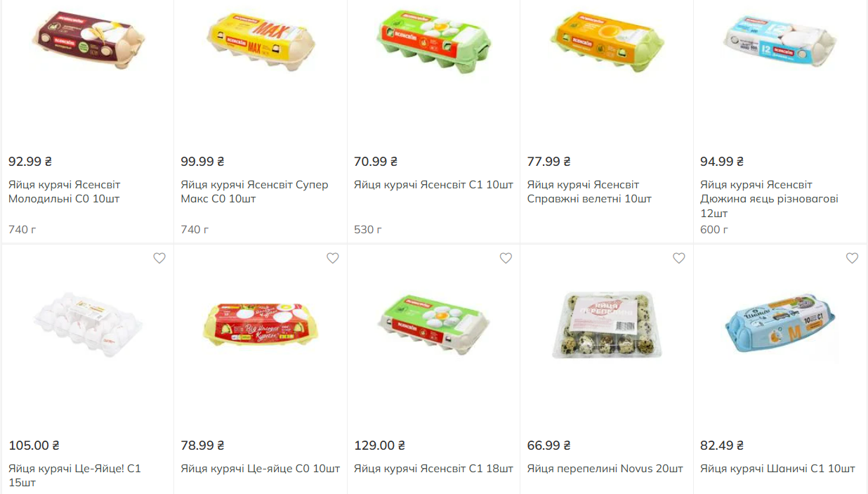Favorite the Це-Яйце! С1 15шт eggs

point(159,259)
